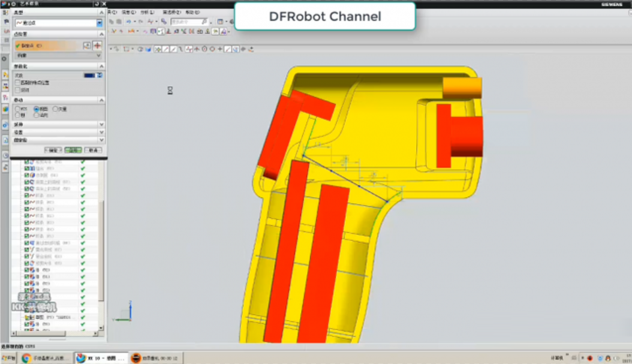Collapse the 参数化 section
This screenshot has height=364, width=632.
pyautogui.click(x=101, y=66)
